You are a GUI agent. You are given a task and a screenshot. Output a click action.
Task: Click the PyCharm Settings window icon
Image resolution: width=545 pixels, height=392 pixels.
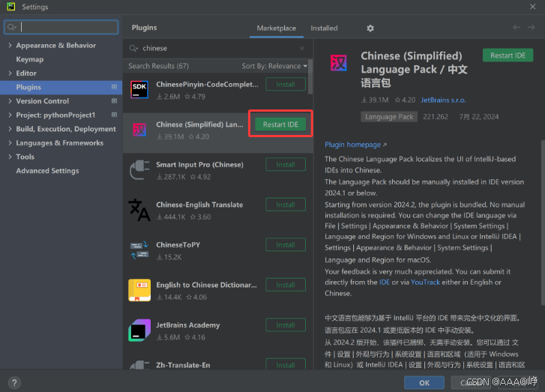coord(11,7)
